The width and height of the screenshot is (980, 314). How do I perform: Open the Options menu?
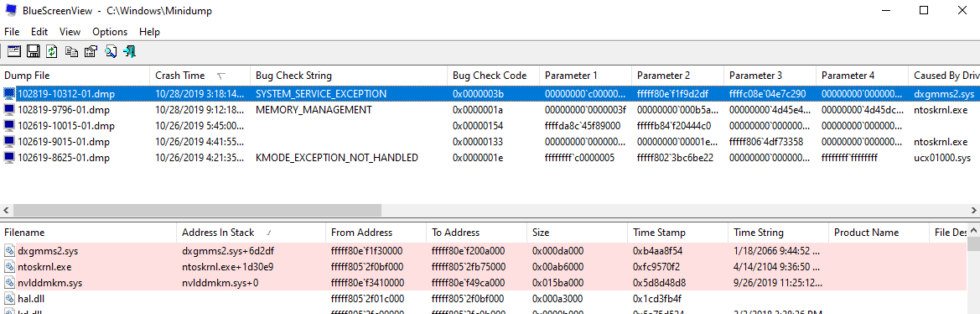click(x=110, y=32)
